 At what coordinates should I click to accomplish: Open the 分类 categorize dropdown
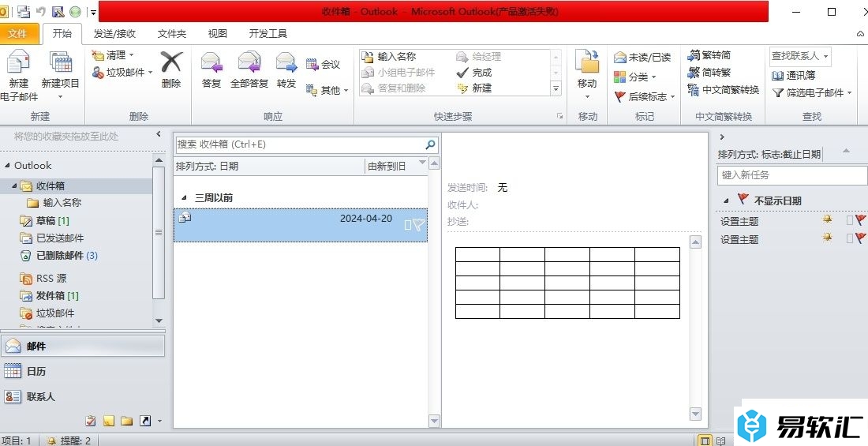point(634,77)
